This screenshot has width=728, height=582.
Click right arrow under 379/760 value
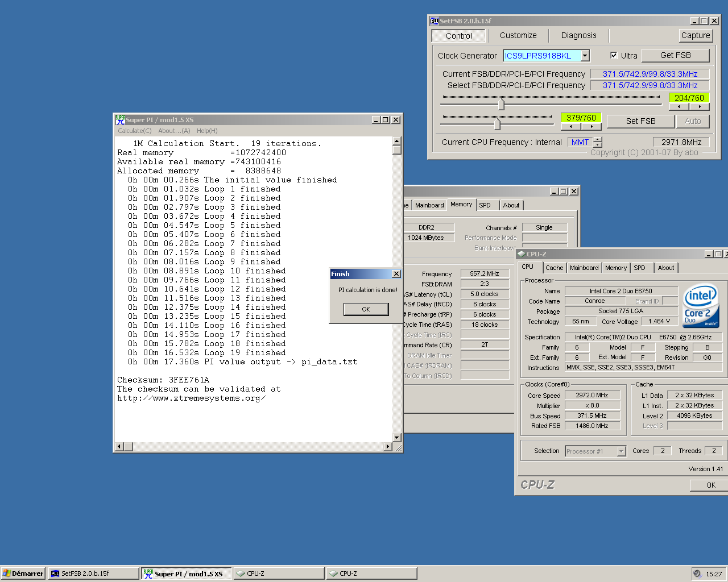591,126
